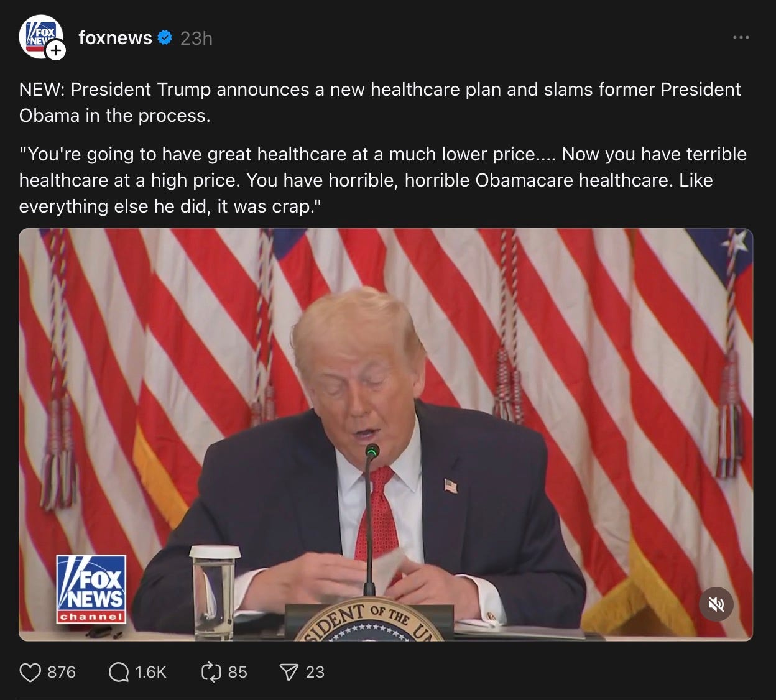Like the post with the heart icon

point(30,672)
